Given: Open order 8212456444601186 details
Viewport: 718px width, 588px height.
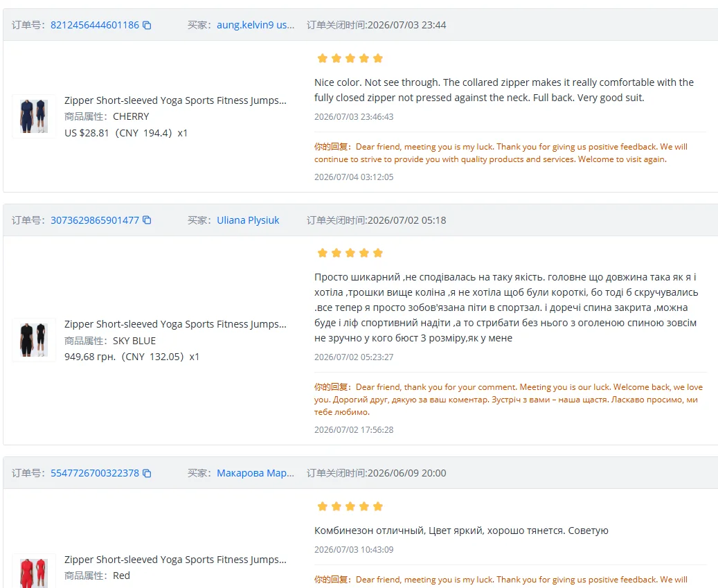Looking at the screenshot, I should [x=95, y=25].
